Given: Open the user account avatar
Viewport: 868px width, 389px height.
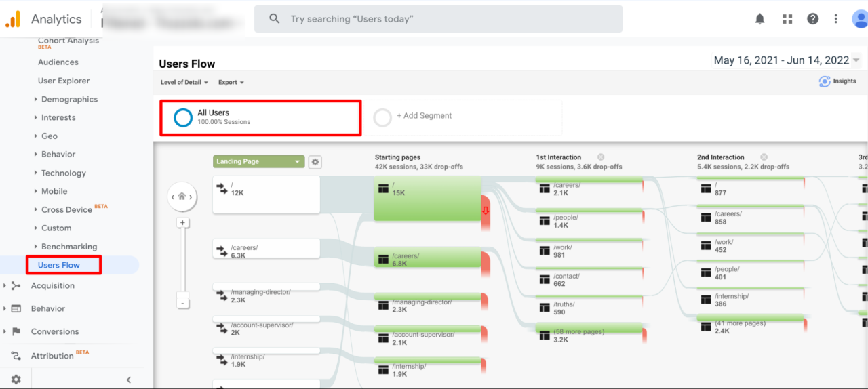Looking at the screenshot, I should [860, 19].
